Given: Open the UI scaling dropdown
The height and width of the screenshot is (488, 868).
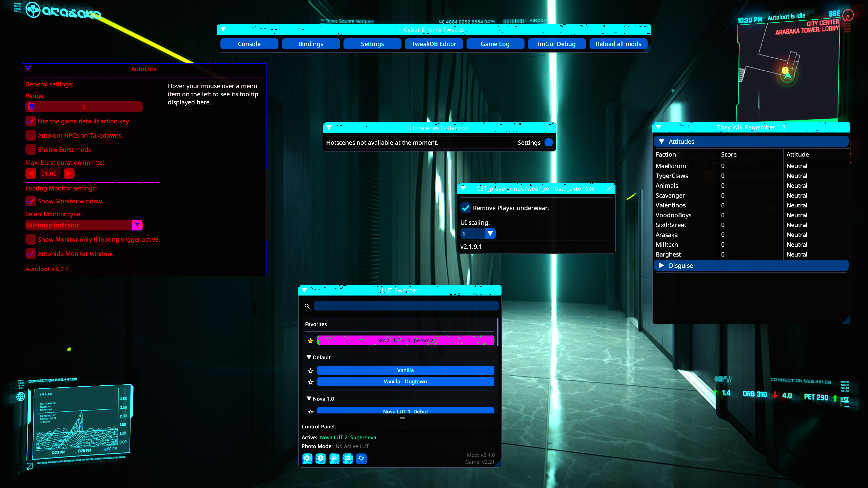Looking at the screenshot, I should [x=478, y=233].
